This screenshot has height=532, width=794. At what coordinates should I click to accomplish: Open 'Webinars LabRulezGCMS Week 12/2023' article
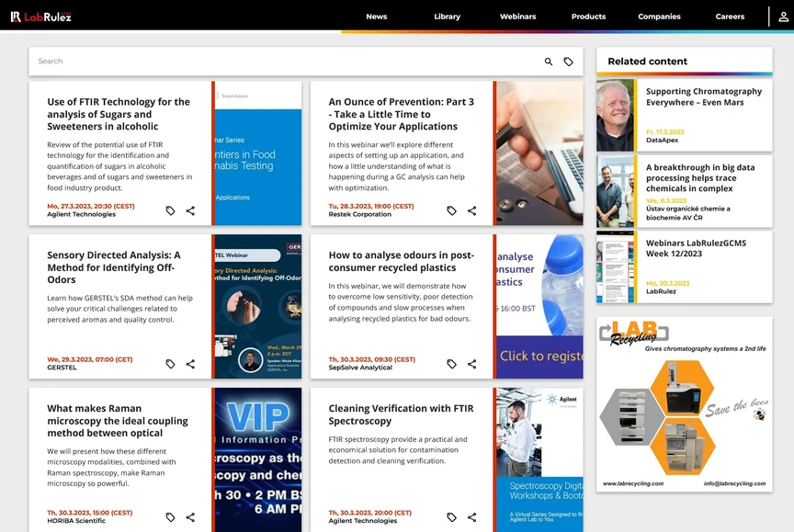click(696, 248)
